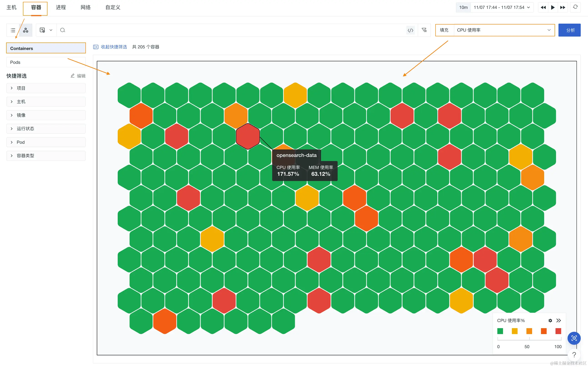
Task: Click the filter settings icon
Action: [x=424, y=30]
